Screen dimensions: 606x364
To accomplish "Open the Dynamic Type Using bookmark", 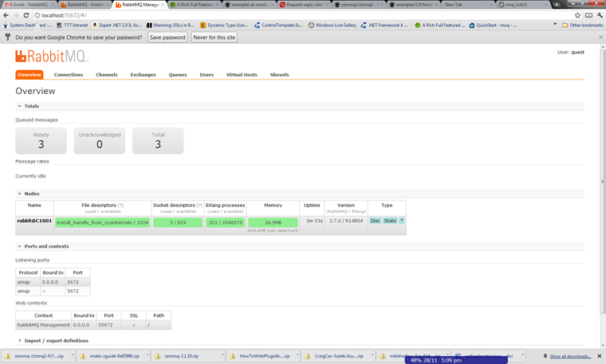I will pyautogui.click(x=224, y=25).
